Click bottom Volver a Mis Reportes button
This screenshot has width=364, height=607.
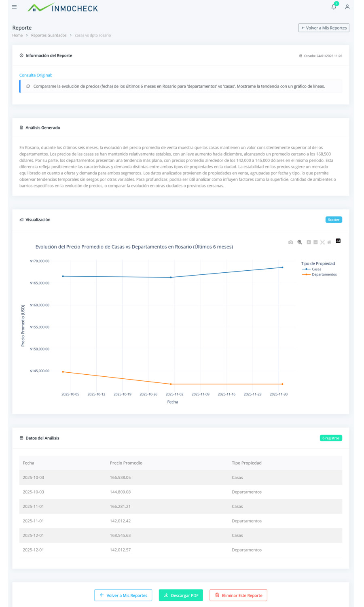click(123, 595)
